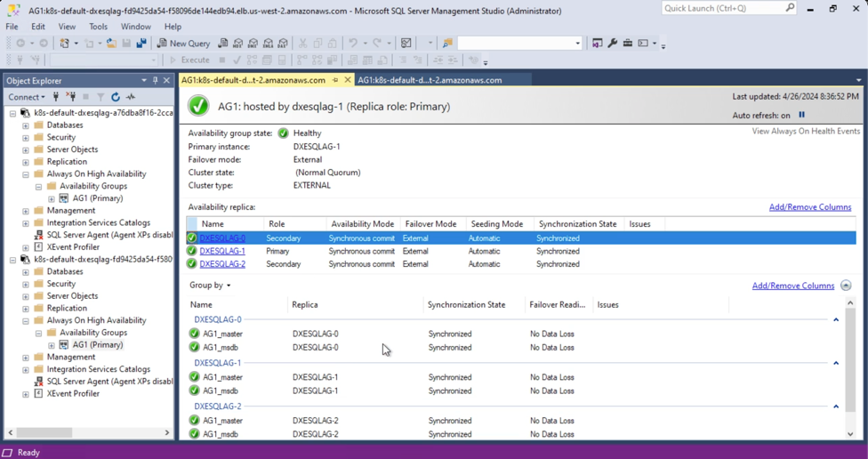Open the Group by dropdown
This screenshot has height=459, width=868.
pos(210,286)
